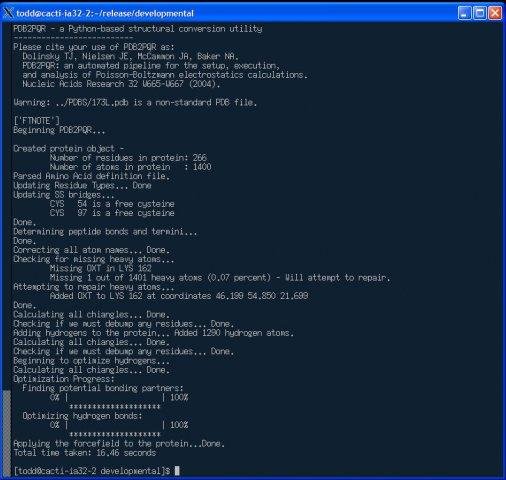Viewport: 506px width, 480px height.
Task: Click 'Nucleic Acids Research 32 W665-W667 (2004).' line
Action: tap(121, 84)
